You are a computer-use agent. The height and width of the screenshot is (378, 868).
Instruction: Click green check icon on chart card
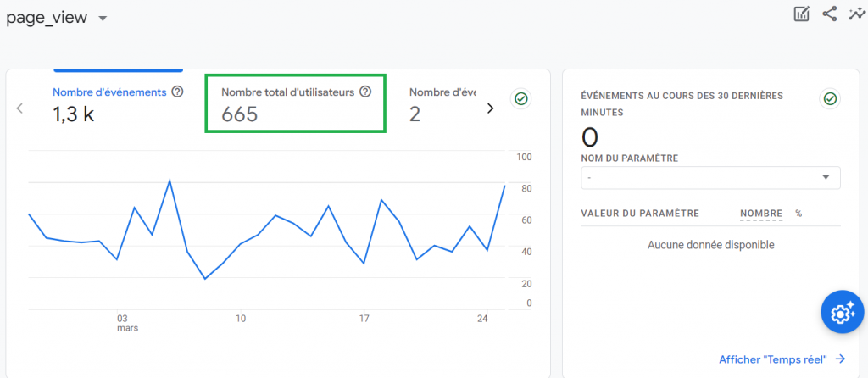click(x=521, y=99)
